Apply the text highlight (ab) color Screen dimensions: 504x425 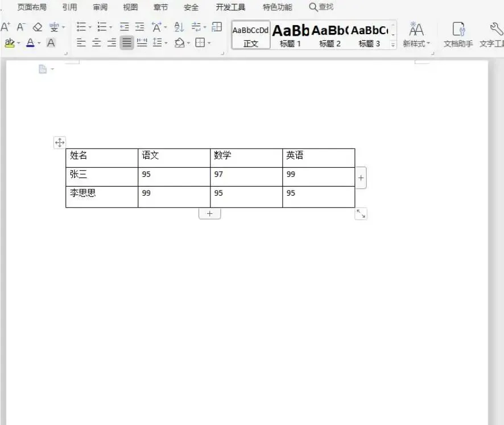pos(10,43)
